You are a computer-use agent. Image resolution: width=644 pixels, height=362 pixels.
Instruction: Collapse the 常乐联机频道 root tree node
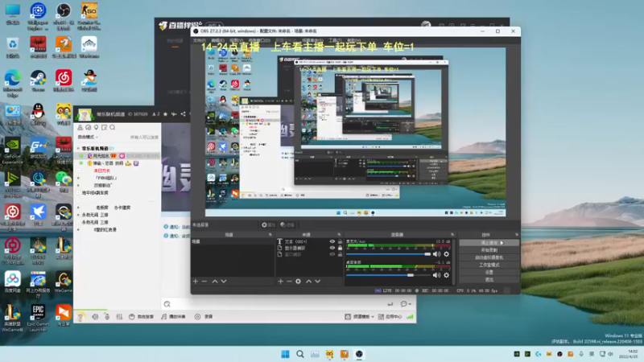78,148
